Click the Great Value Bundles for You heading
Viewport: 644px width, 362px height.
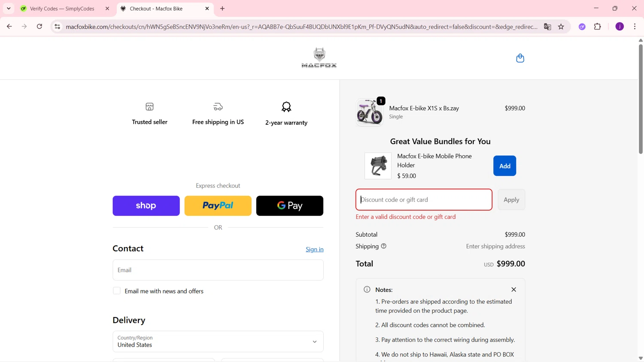click(x=440, y=142)
